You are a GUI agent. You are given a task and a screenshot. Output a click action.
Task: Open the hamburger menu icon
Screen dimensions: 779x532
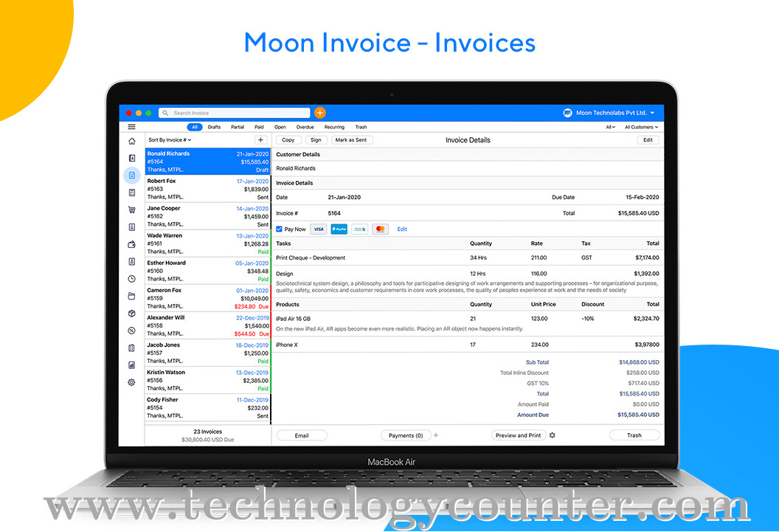click(131, 127)
